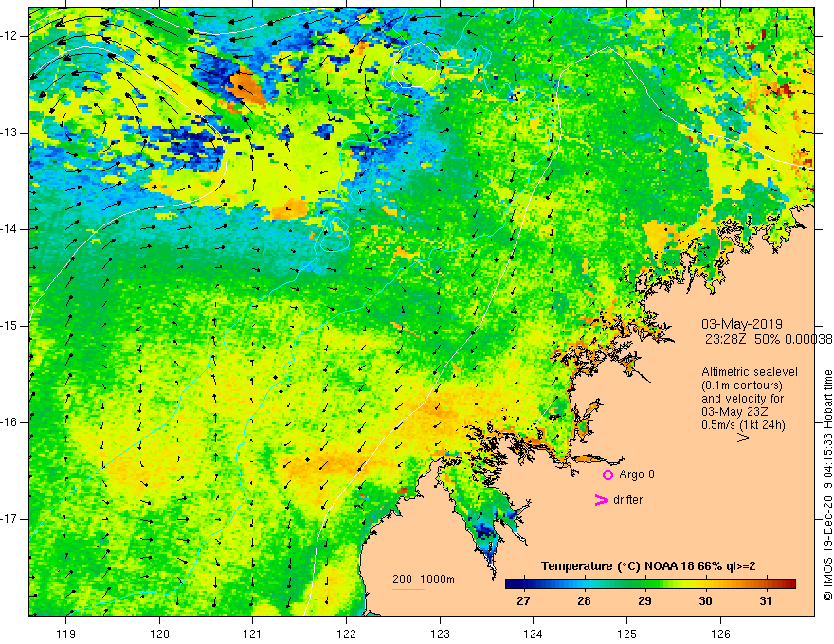Click the cyan 200m isobath legend line
Viewport: 834px width, 644px height.
(408, 589)
